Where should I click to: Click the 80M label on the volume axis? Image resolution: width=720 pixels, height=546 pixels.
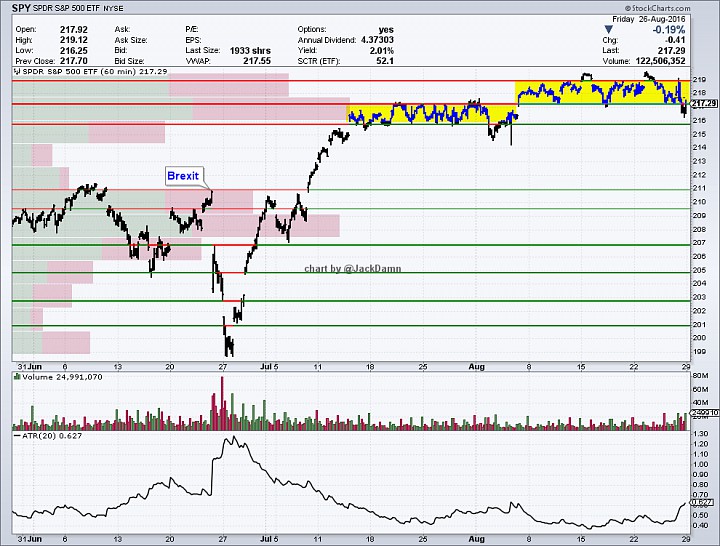(x=701, y=376)
